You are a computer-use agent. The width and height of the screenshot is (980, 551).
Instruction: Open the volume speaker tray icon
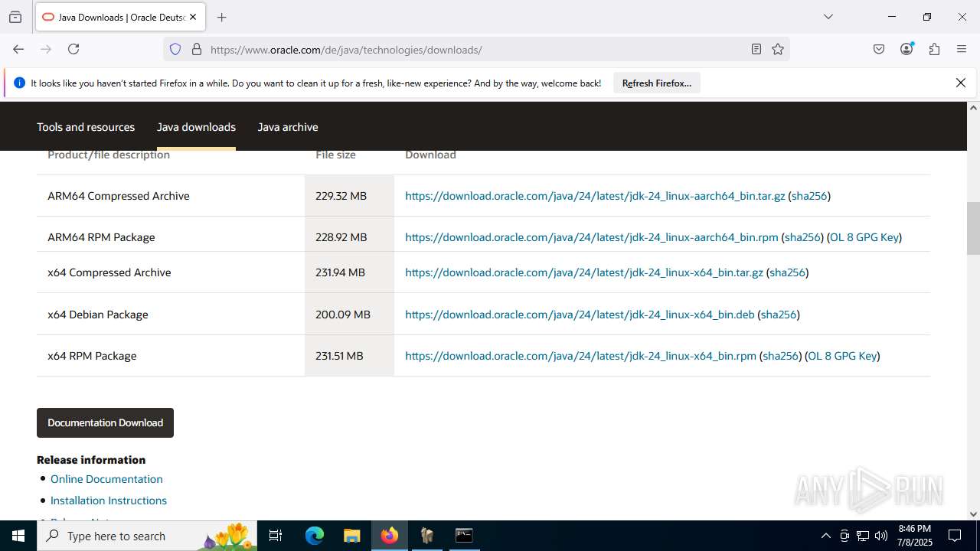[x=881, y=536]
